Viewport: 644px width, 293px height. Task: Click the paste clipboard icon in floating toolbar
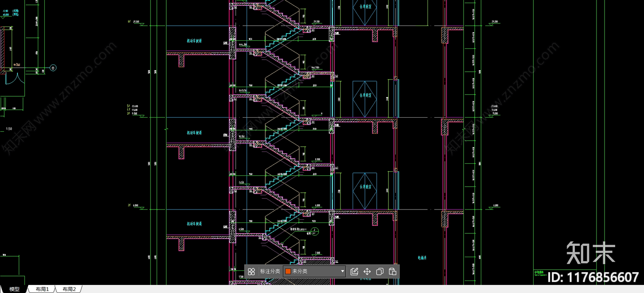click(392, 272)
